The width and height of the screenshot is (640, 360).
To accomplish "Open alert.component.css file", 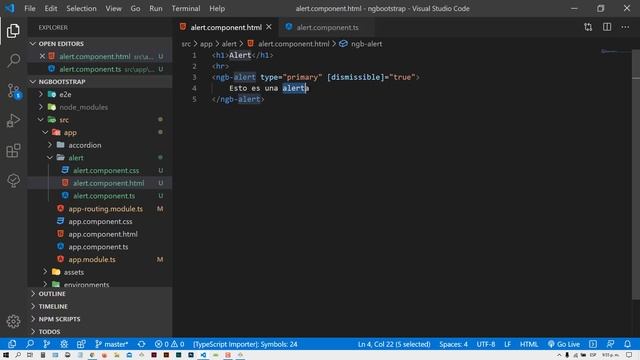I will coord(100,170).
